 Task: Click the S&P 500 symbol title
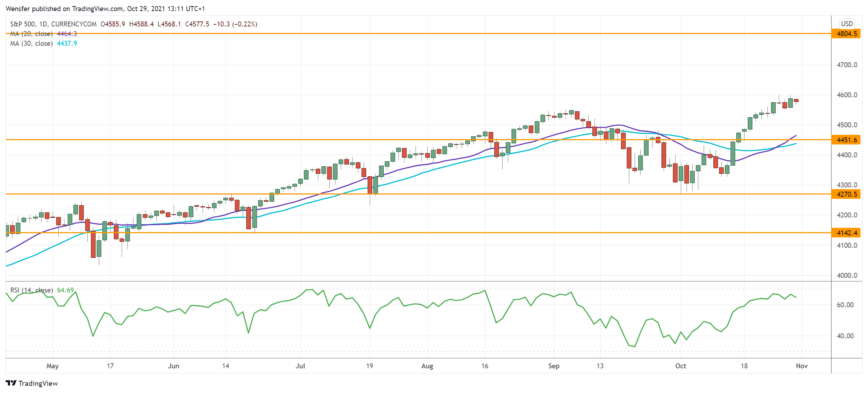23,24
